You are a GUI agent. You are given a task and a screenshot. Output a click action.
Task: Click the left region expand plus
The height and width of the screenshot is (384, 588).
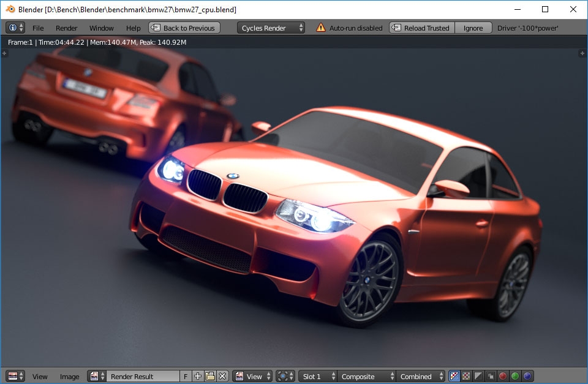point(4,54)
